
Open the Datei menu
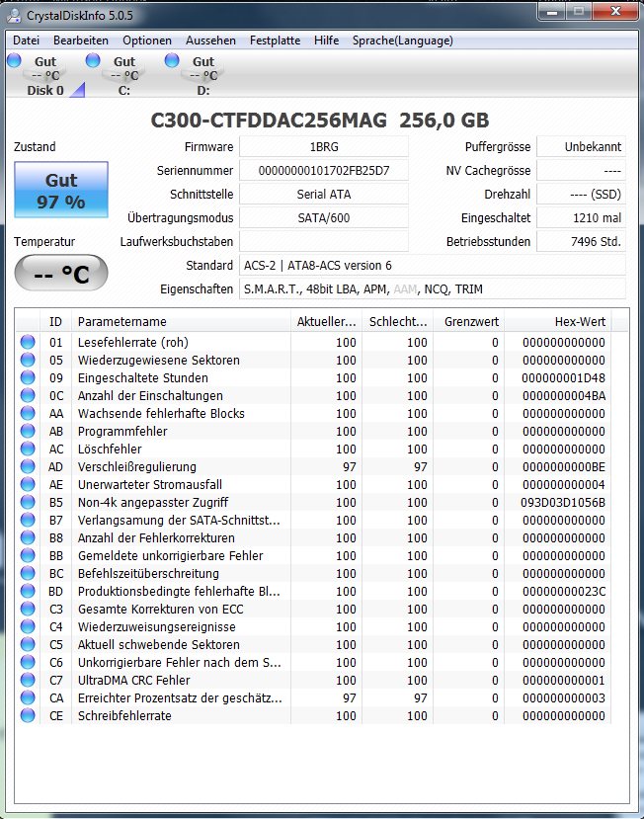26,41
